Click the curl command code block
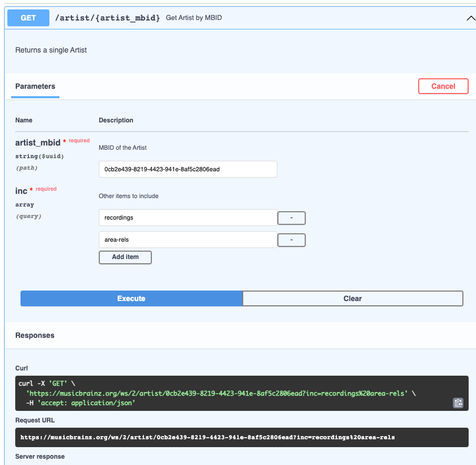This screenshot has width=476, height=465. (242, 394)
